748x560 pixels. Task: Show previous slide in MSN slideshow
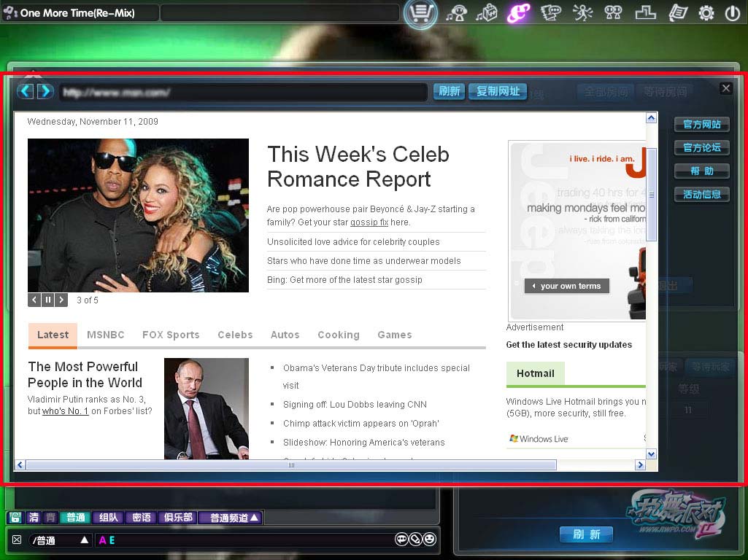click(x=34, y=300)
